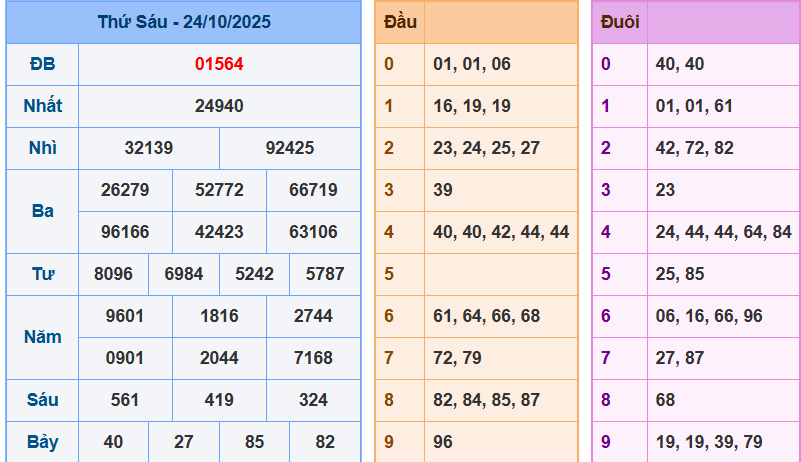Select Đầu row with 23, 24, 25, 27
The image size is (801, 462).
pyautogui.click(x=487, y=148)
